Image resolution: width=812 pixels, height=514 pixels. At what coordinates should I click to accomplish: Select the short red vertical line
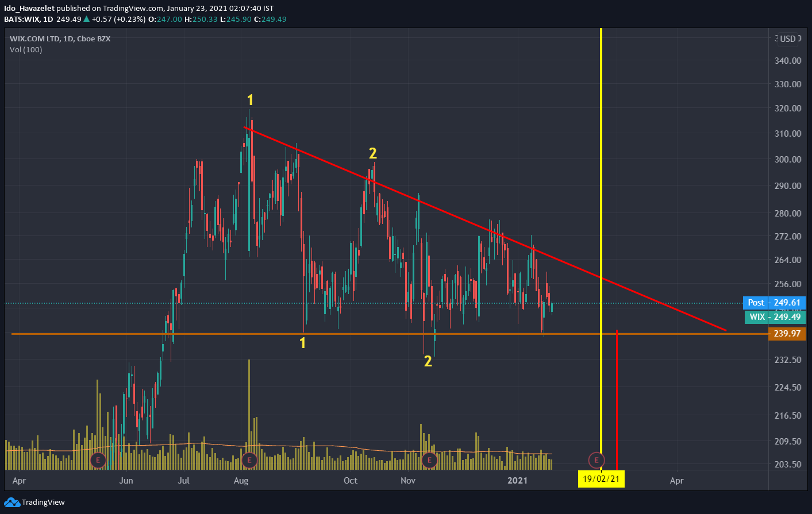tap(617, 400)
